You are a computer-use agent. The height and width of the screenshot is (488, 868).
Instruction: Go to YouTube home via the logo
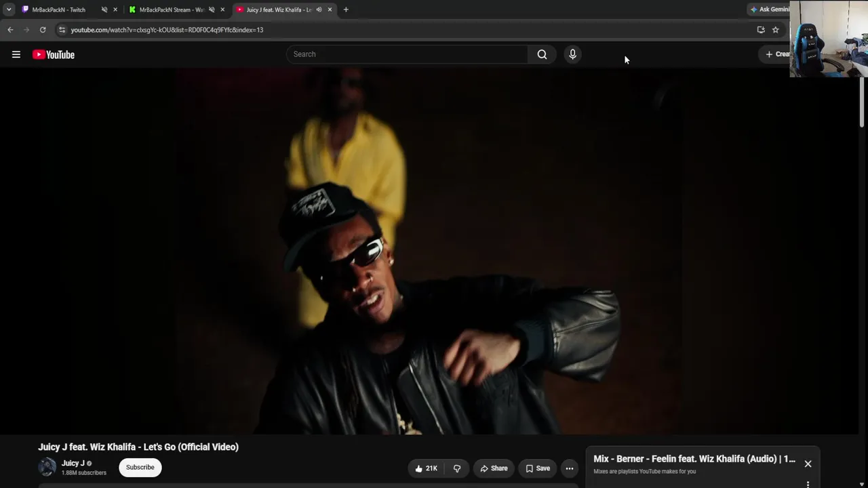pos(54,55)
